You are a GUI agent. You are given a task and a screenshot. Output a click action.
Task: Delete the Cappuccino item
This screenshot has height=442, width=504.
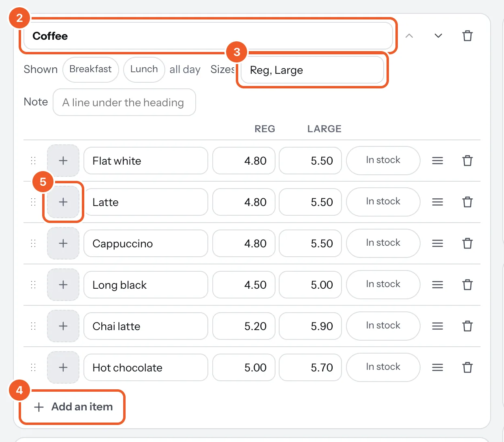[x=468, y=243]
